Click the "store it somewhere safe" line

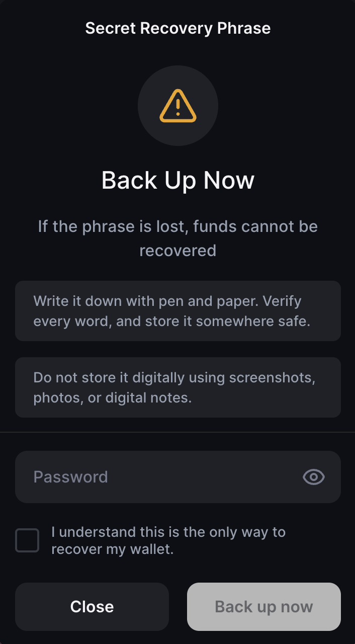coord(171,321)
